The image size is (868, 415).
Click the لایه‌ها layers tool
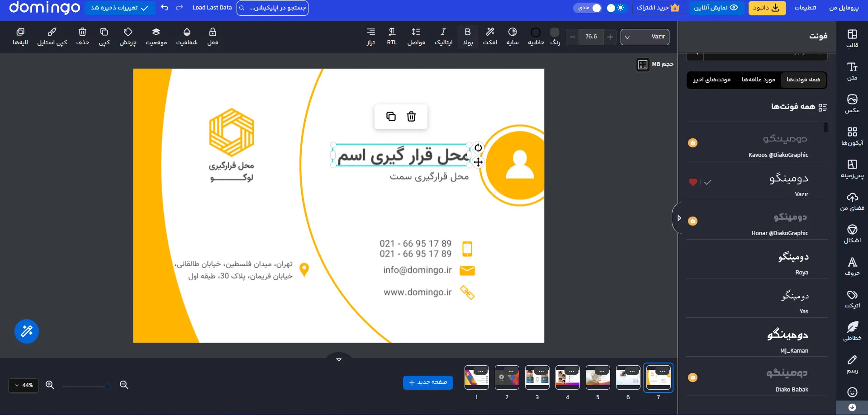click(x=20, y=37)
